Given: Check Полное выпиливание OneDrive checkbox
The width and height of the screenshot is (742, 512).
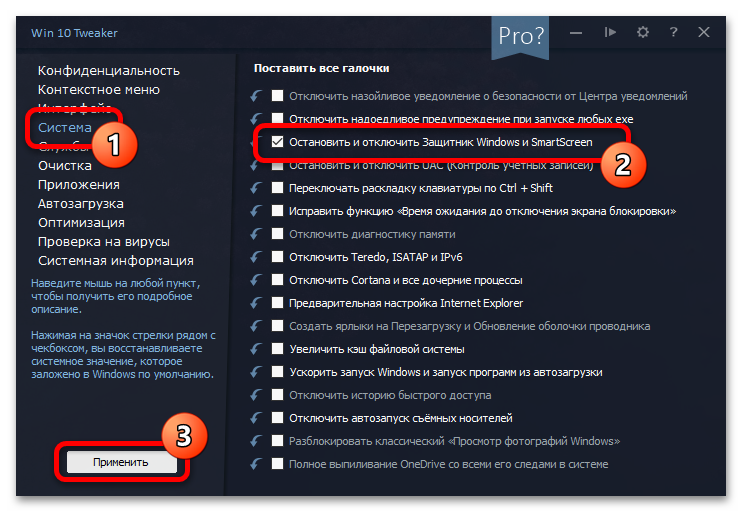Looking at the screenshot, I should [277, 463].
